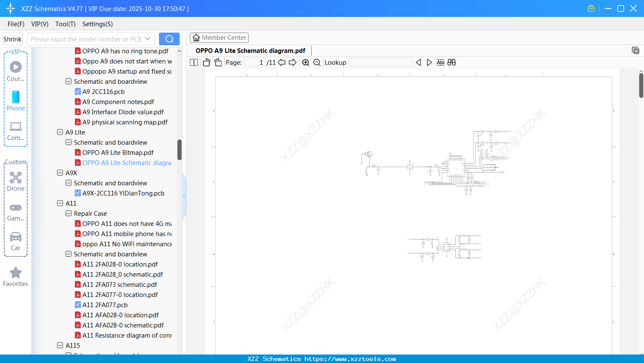Click the Page number field
The height and width of the screenshot is (363, 644).
[x=255, y=63]
